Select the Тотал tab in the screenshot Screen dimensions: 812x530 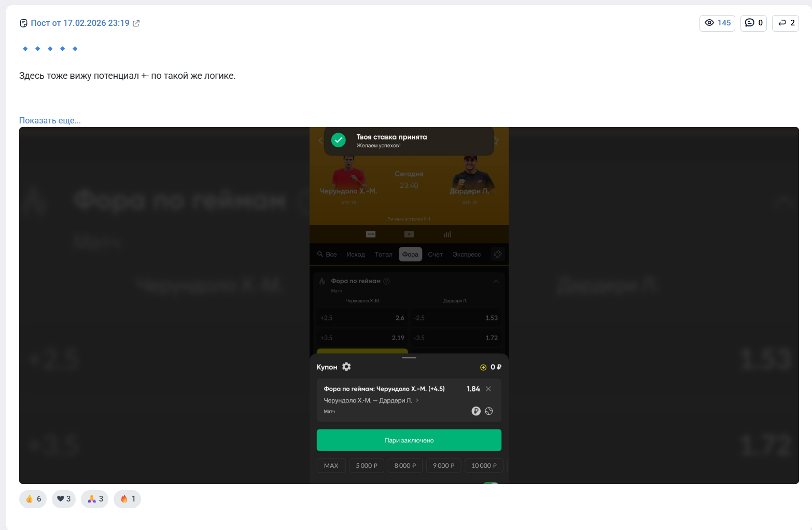(384, 255)
